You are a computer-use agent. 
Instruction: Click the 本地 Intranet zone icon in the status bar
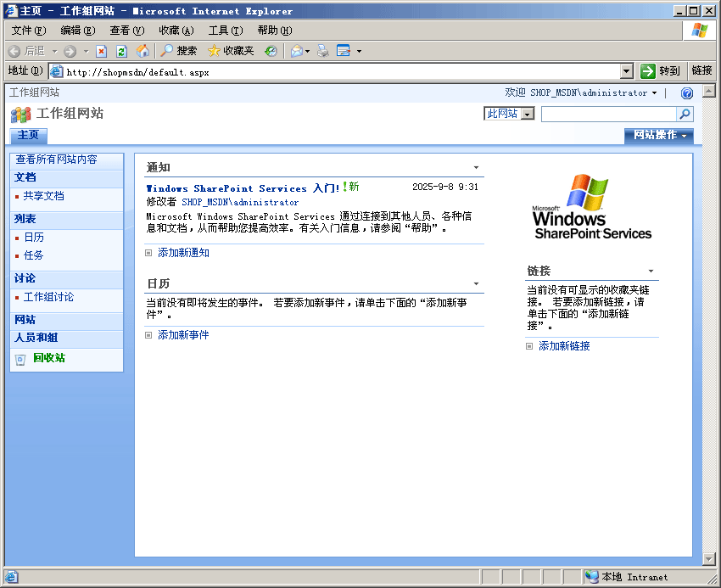pos(591,576)
